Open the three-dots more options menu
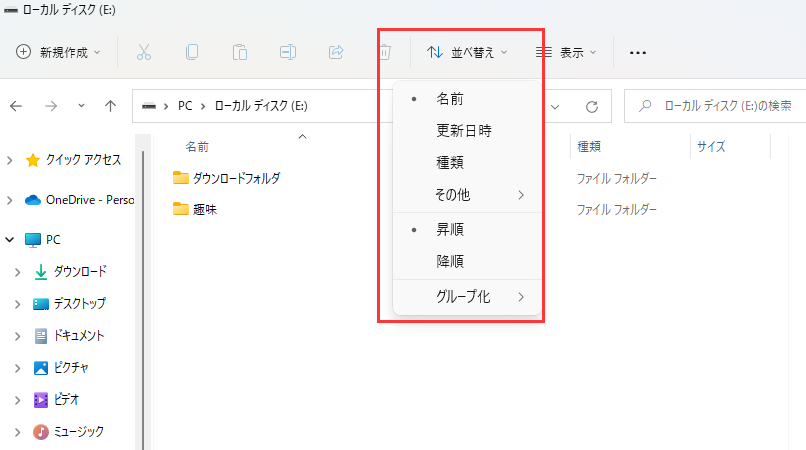The height and width of the screenshot is (450, 806). [637, 52]
